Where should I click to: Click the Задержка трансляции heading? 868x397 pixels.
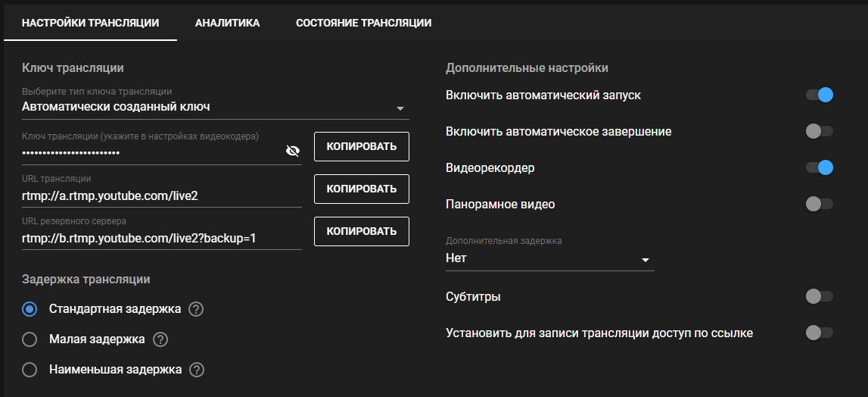click(x=86, y=280)
